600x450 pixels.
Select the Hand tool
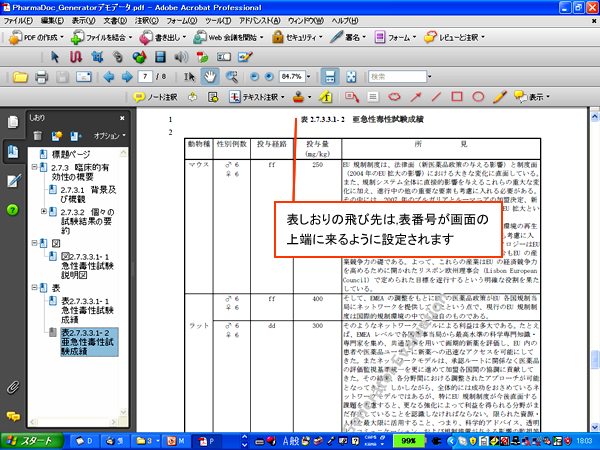point(210,77)
